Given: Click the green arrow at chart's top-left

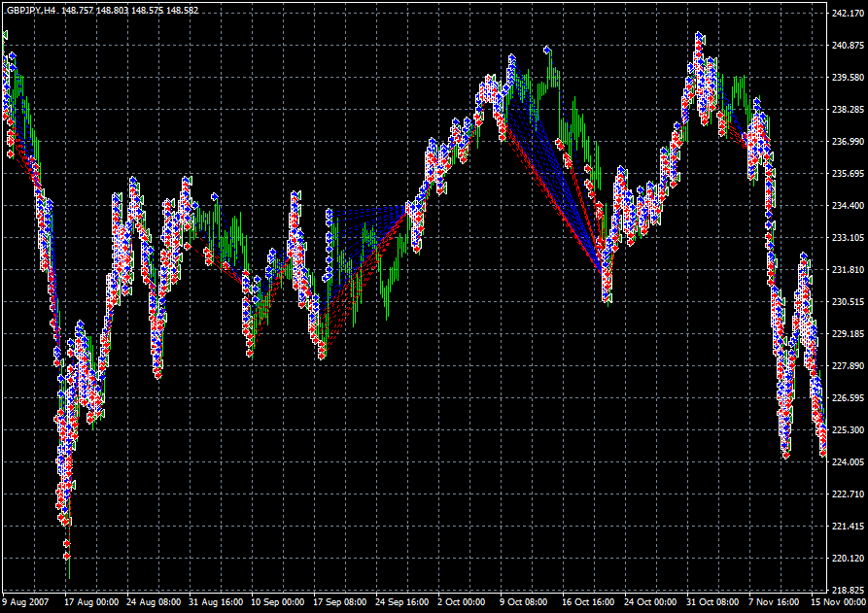Looking at the screenshot, I should (5, 35).
